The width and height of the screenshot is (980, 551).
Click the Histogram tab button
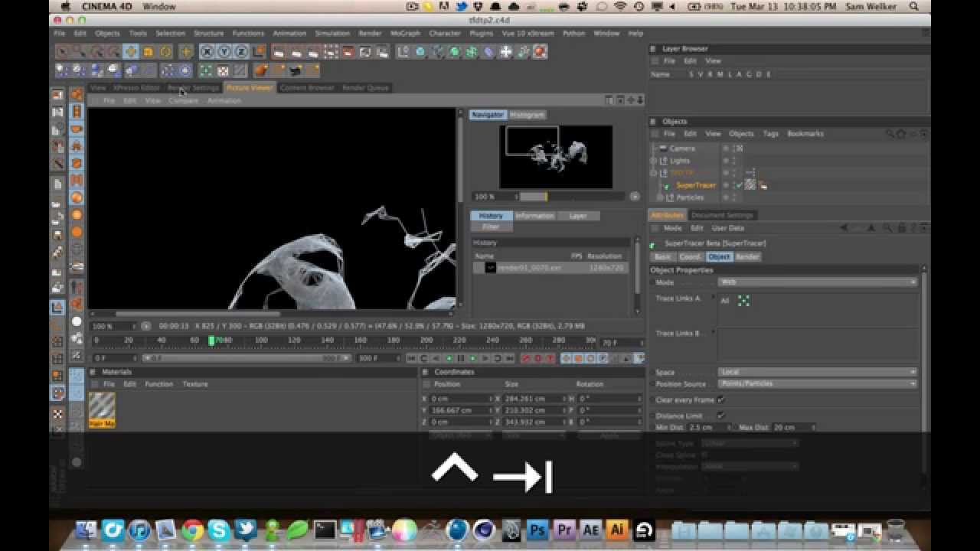(527, 115)
